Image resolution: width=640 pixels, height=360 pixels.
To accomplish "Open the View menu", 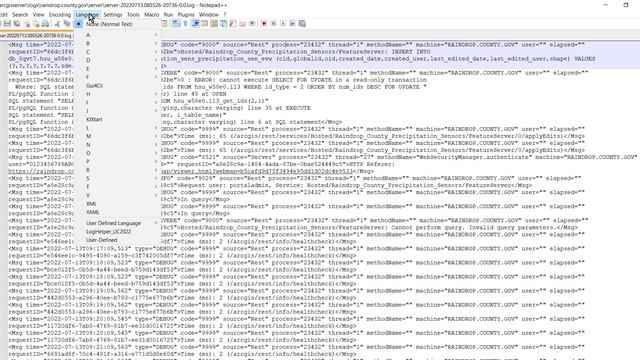I will click(38, 15).
